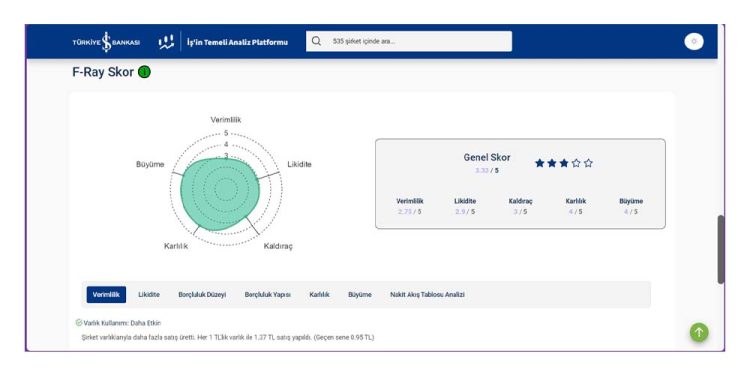The height and width of the screenshot is (375, 750).
Task: Click Verimlilik score label in score card
Action: (409, 201)
